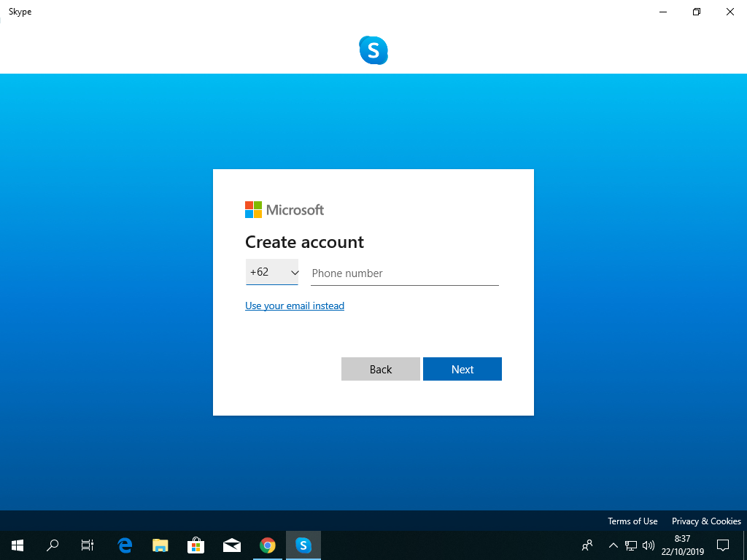Focus the Phone number input field

404,273
